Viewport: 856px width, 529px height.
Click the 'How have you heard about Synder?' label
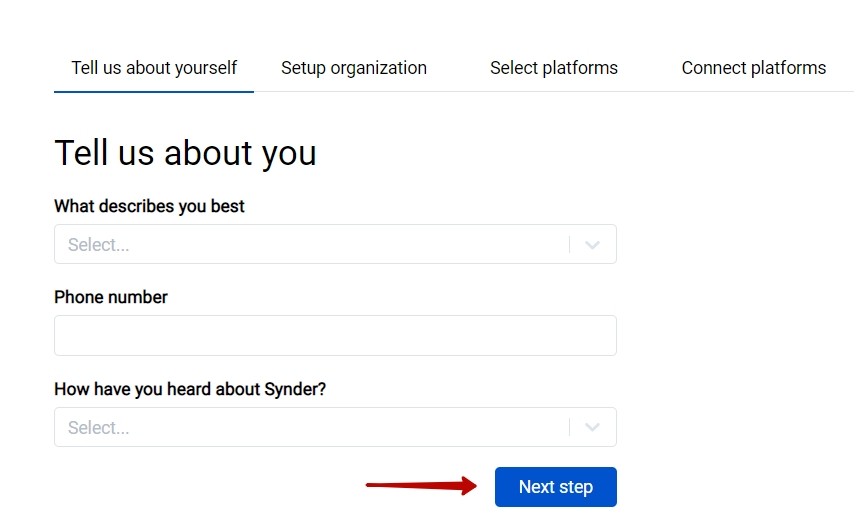coord(190,389)
